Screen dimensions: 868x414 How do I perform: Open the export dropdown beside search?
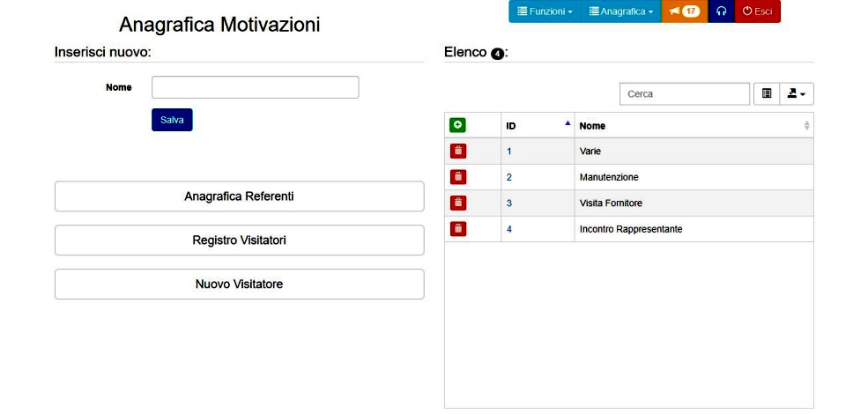(x=797, y=94)
